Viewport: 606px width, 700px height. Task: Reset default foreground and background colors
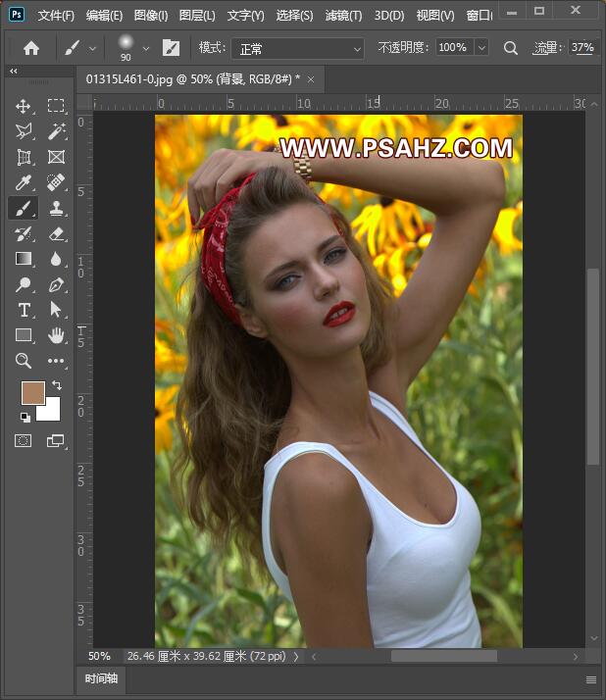(25, 418)
